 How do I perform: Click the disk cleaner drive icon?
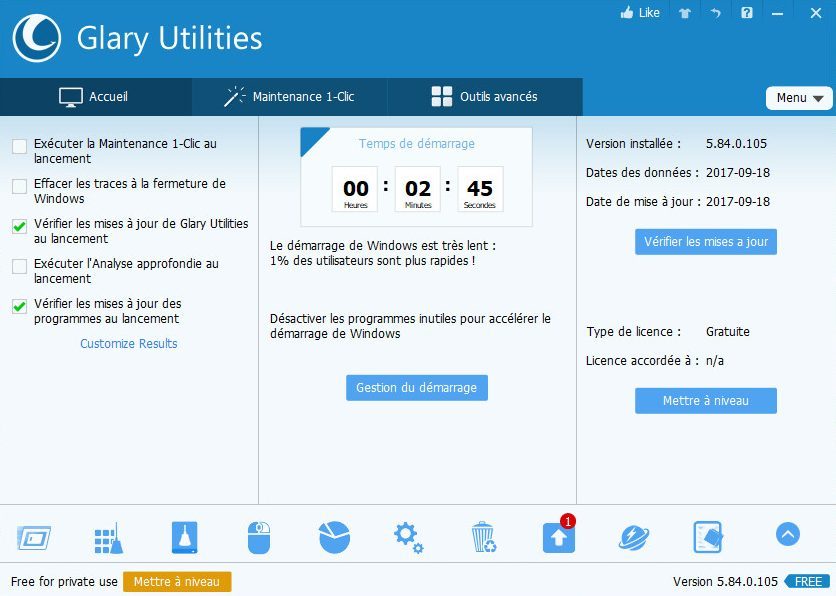tap(184, 538)
